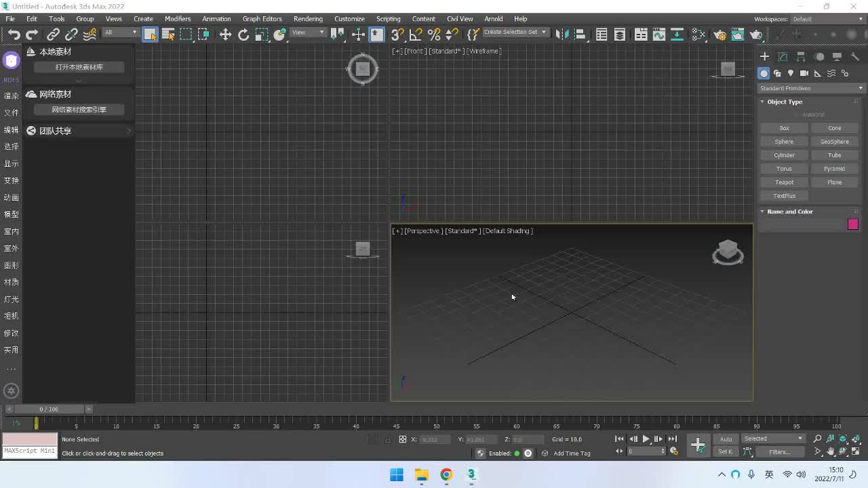Click the pink object color swatch
Image resolution: width=868 pixels, height=488 pixels.
852,224
